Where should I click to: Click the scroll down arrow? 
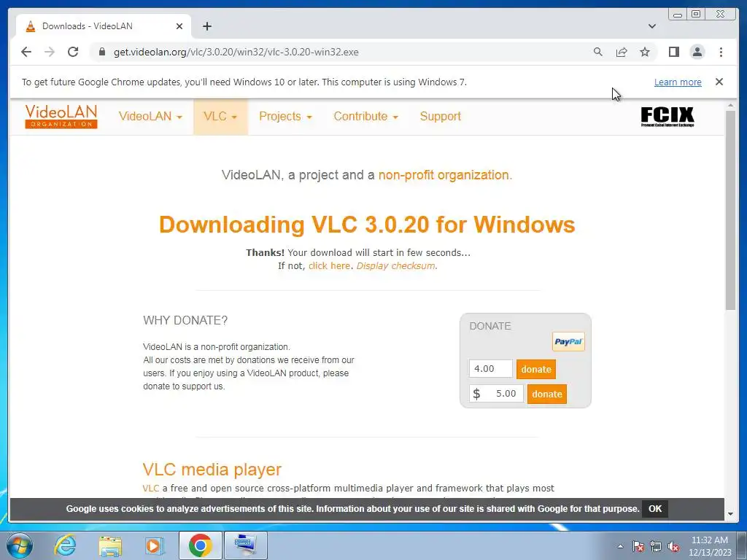(731, 514)
